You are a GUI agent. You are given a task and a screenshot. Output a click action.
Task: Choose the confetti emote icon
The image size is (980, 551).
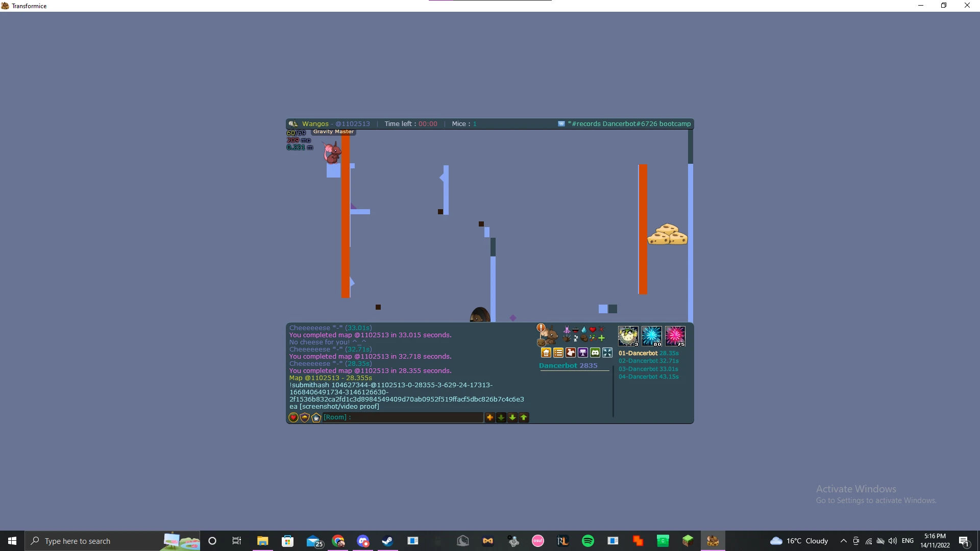[593, 338]
